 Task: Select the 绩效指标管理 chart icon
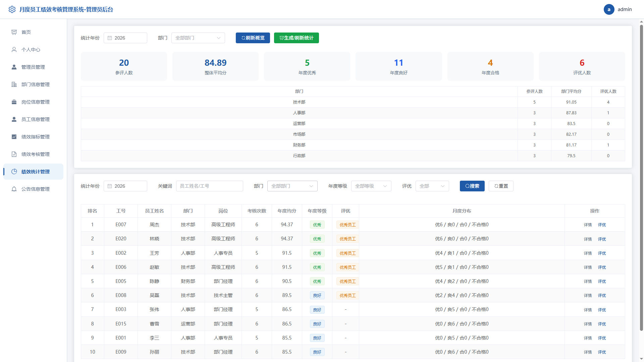pyautogui.click(x=14, y=137)
